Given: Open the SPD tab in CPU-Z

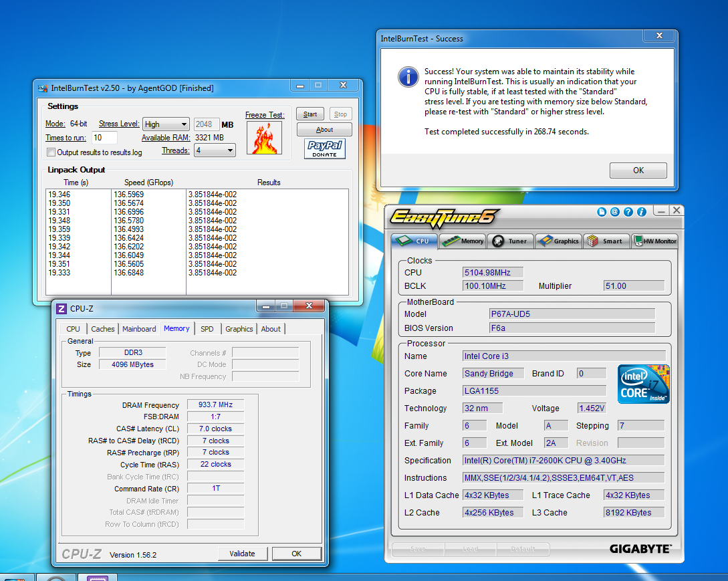Looking at the screenshot, I should tap(207, 329).
